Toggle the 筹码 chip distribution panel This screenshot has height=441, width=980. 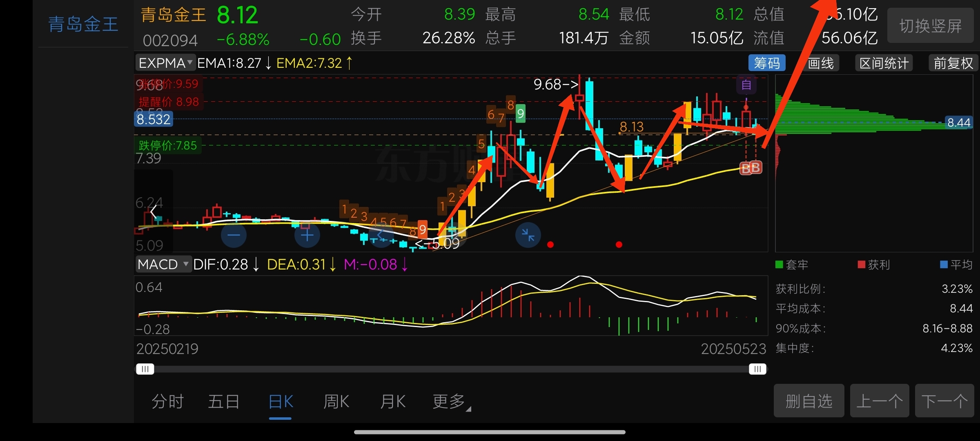coord(767,63)
